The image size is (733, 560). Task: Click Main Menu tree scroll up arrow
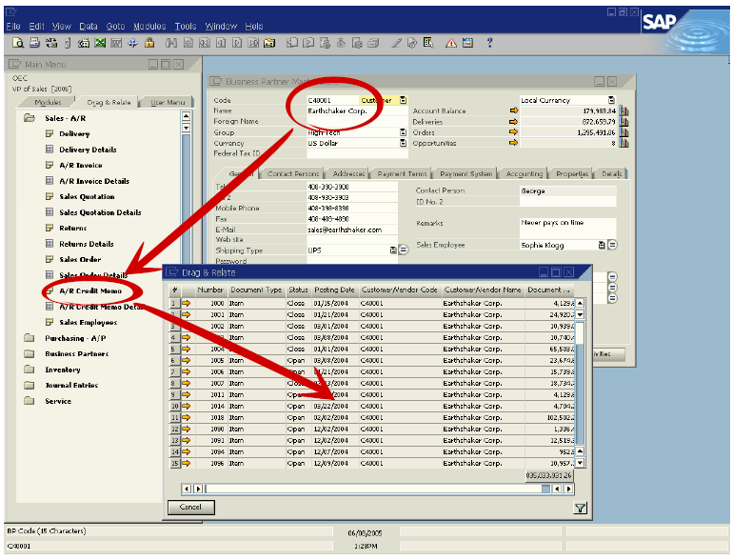(186, 116)
